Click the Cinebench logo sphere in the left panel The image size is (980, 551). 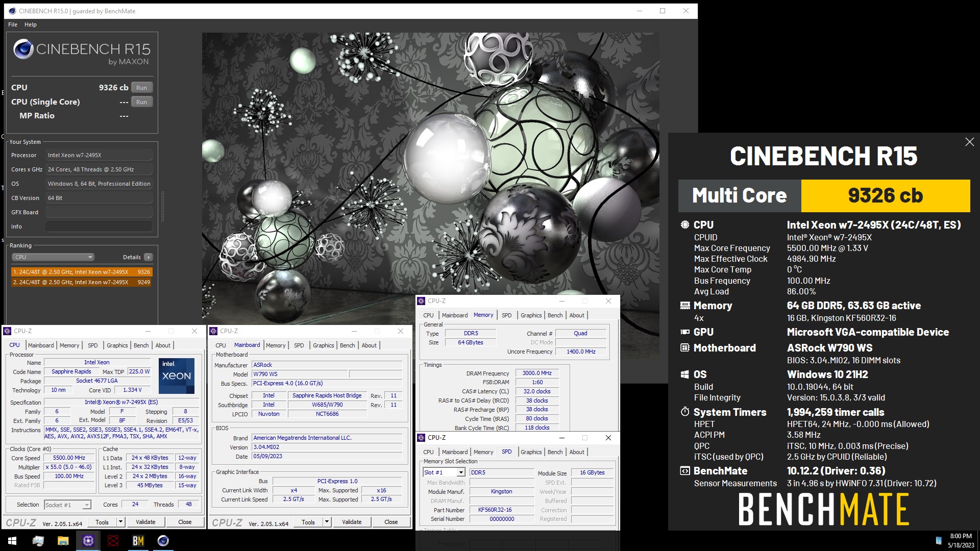pyautogui.click(x=23, y=49)
